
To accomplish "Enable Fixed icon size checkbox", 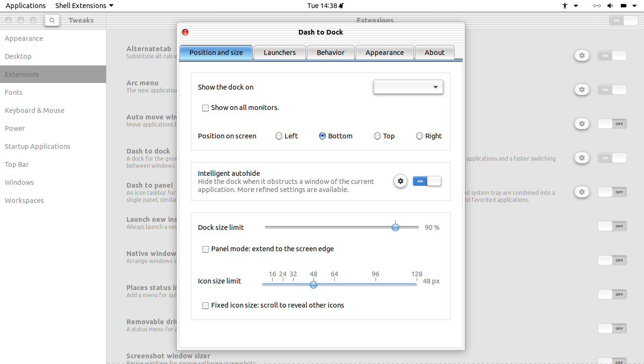I will tap(206, 306).
